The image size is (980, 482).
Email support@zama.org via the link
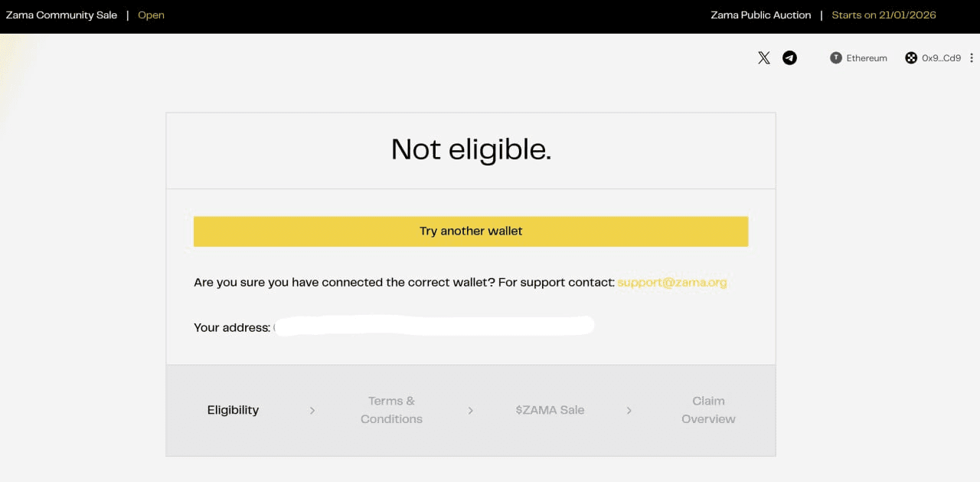click(x=671, y=282)
